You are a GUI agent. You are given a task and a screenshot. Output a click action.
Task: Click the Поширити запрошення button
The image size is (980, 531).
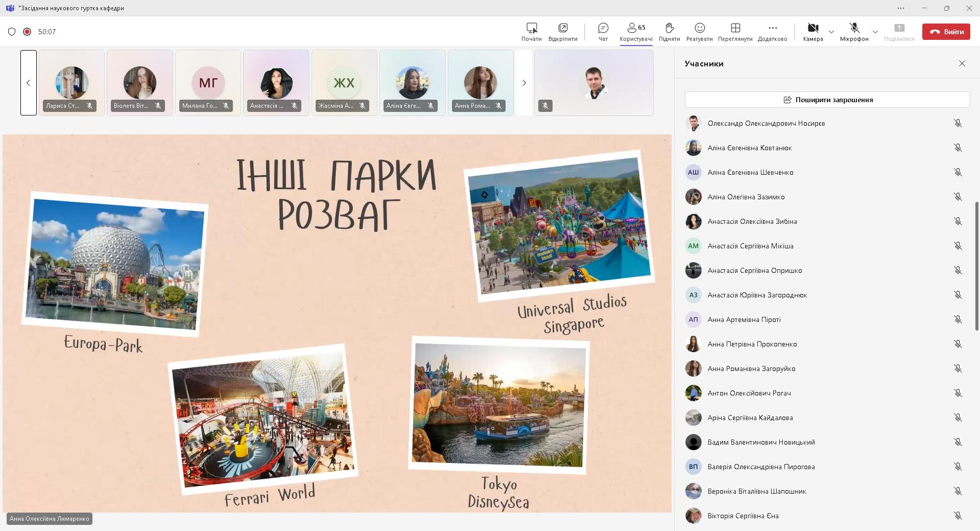click(827, 100)
